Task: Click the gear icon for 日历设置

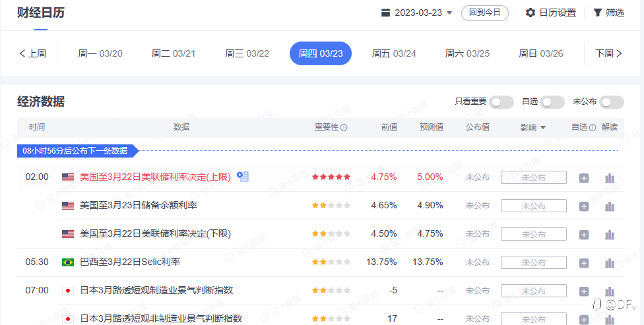Action: (x=531, y=13)
